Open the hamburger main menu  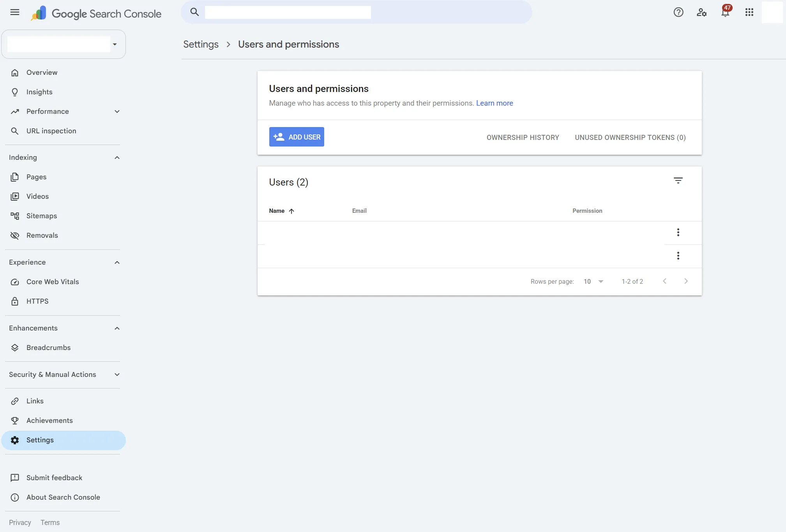[15, 12]
